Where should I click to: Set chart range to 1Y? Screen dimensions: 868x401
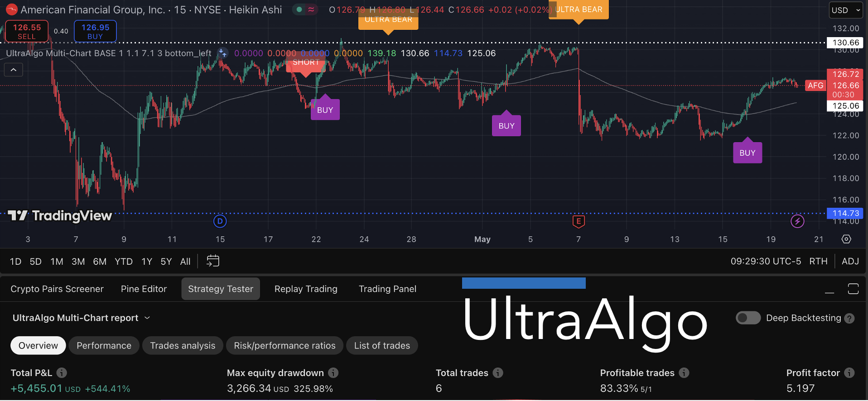[146, 261]
